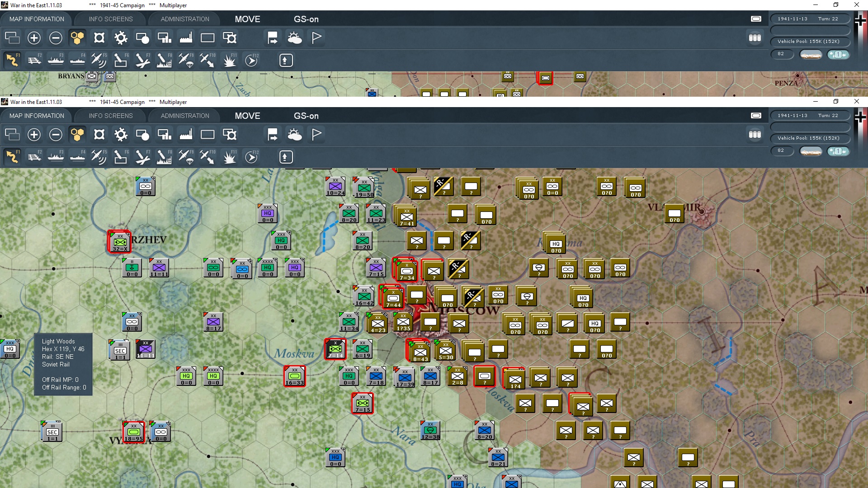
Task: Choose the air interdiction mission (F10) icon
Action: [x=208, y=157]
